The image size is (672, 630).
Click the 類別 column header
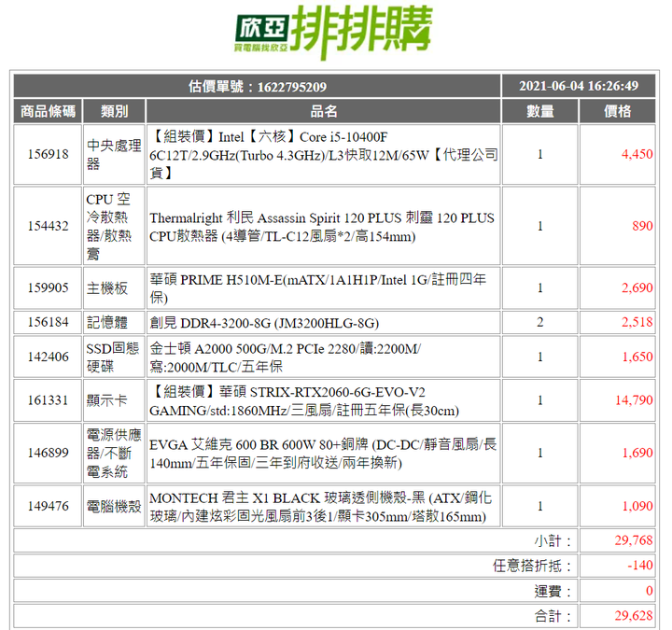114,111
